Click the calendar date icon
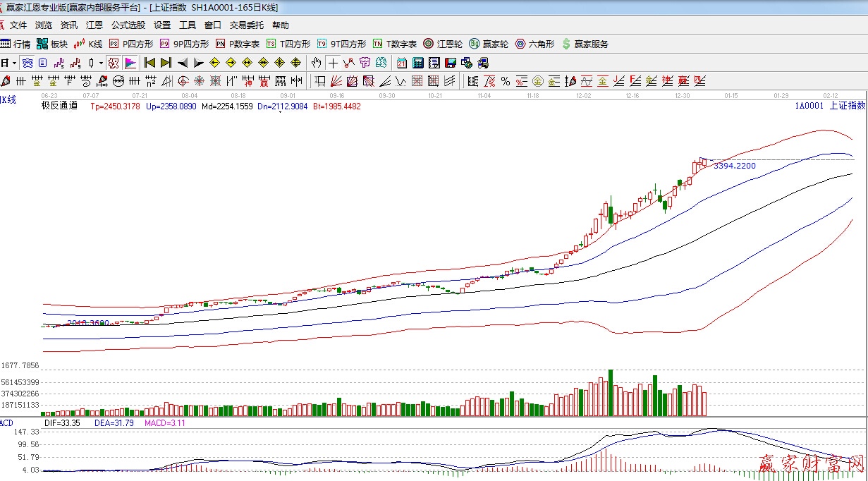The height and width of the screenshot is (481, 868). point(402,63)
